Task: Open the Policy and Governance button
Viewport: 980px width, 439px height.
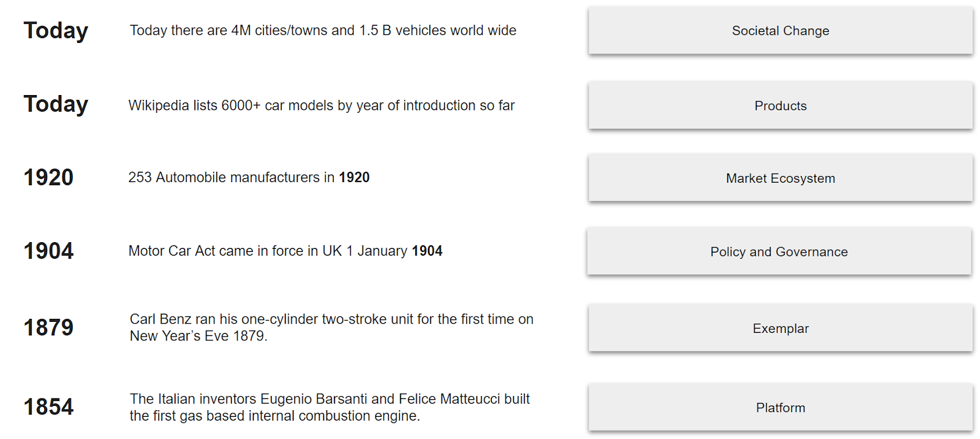Action: click(x=779, y=251)
